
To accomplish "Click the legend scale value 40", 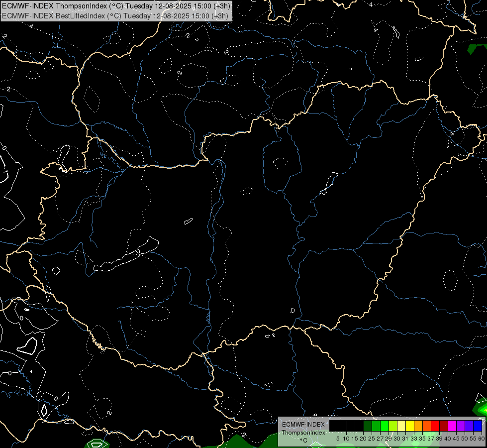I will coord(448,439).
